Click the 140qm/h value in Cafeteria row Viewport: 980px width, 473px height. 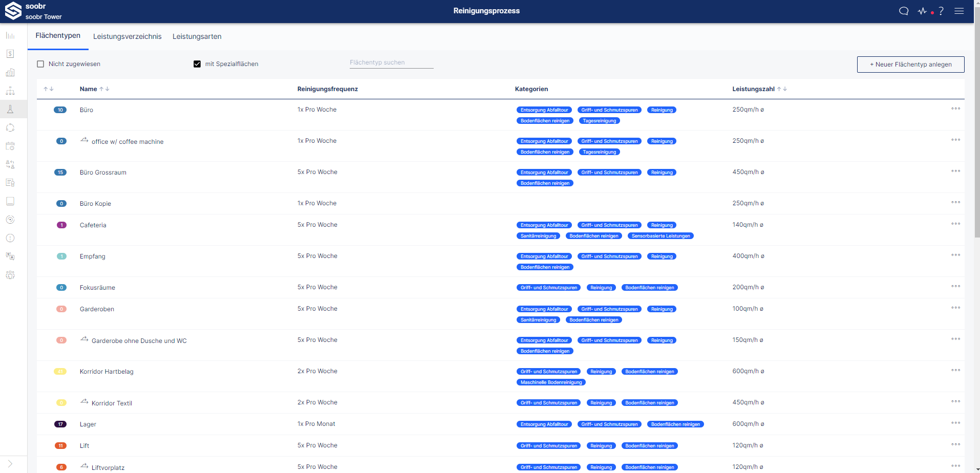pyautogui.click(x=748, y=225)
